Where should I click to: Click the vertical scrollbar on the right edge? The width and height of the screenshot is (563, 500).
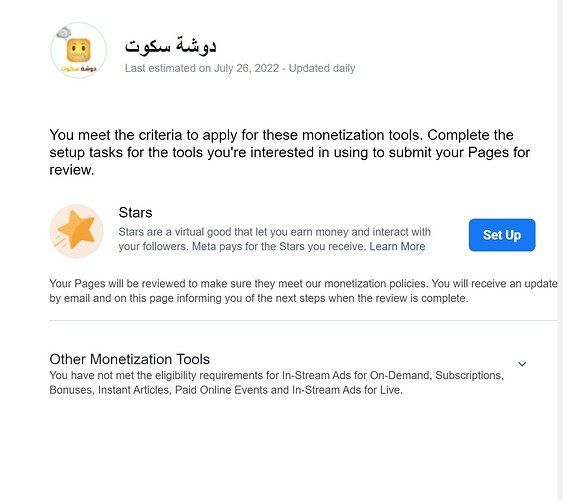tap(560, 250)
